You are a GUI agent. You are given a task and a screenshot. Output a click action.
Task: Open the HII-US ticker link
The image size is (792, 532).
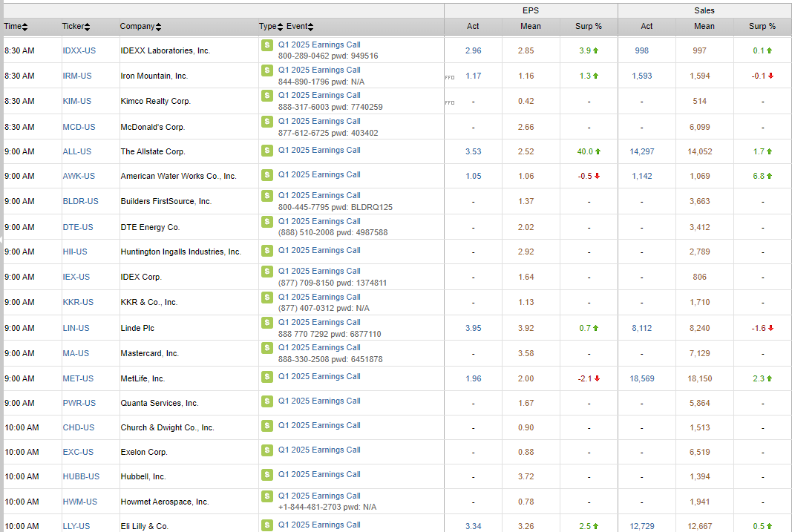pyautogui.click(x=75, y=252)
